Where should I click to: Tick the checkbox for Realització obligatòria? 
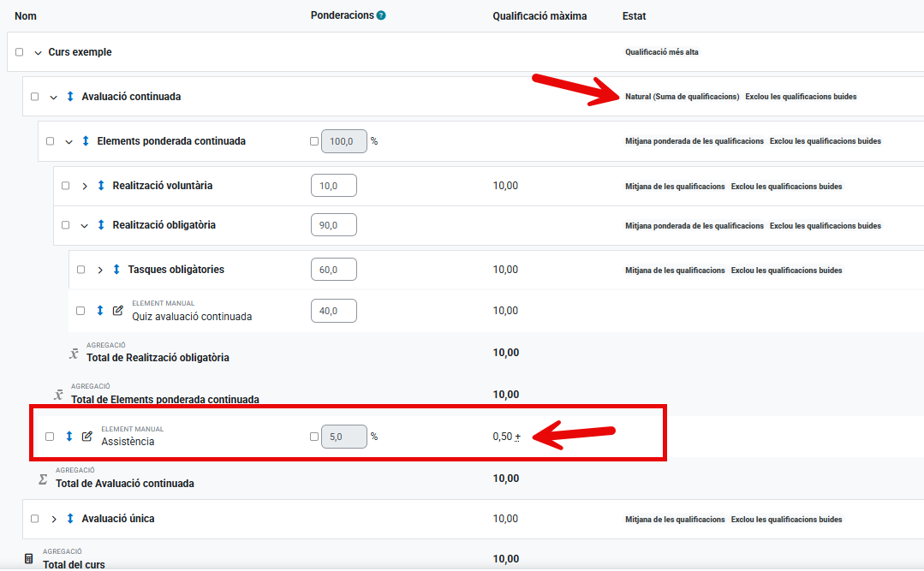pyautogui.click(x=66, y=225)
